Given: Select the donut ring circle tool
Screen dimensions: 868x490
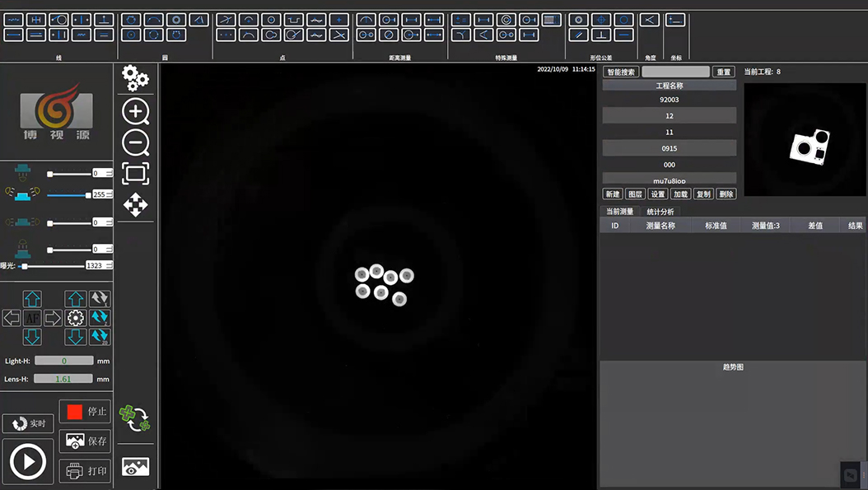Looking at the screenshot, I should coord(176,20).
